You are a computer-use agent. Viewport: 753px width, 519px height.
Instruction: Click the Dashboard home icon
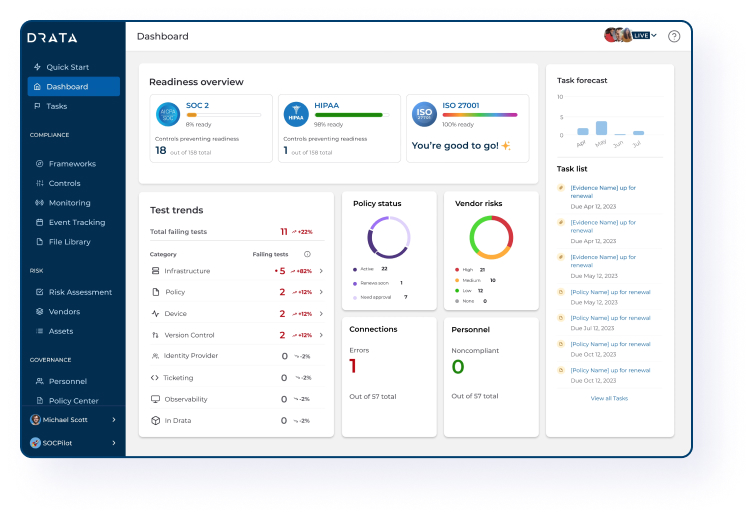[37, 86]
